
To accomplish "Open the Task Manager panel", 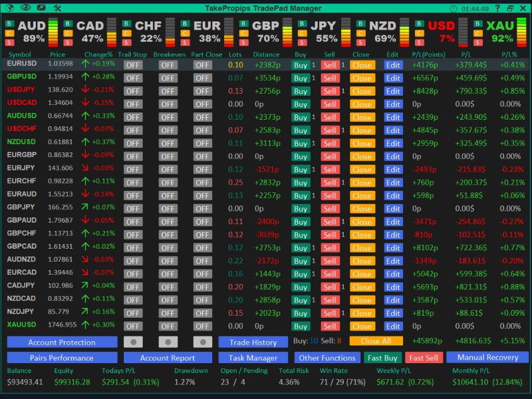I will 253,358.
